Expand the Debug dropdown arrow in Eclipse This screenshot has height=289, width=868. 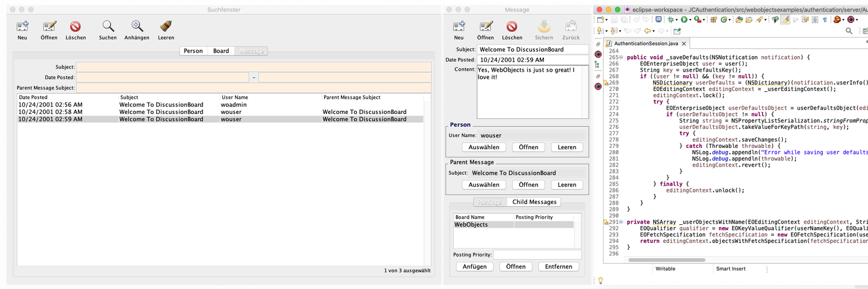[677, 20]
